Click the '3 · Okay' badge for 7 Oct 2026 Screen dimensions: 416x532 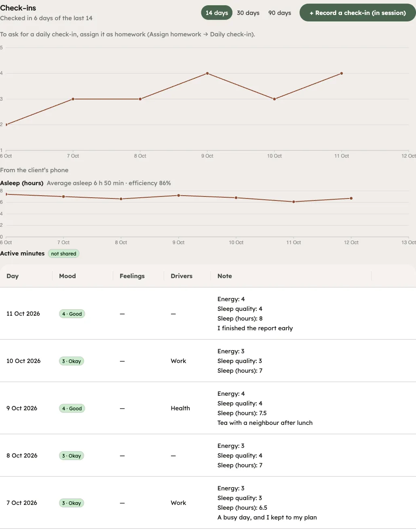click(72, 503)
